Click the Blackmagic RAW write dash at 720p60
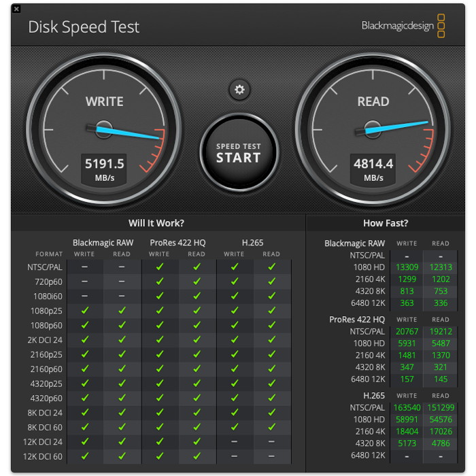 point(84,282)
